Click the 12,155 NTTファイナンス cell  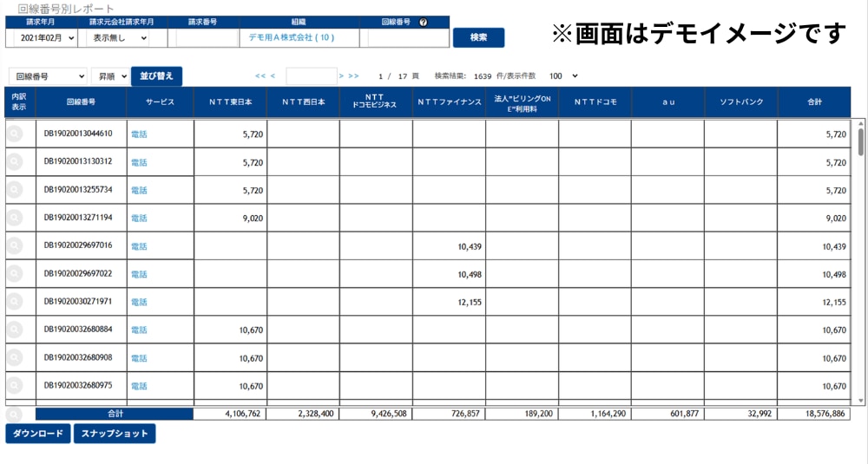point(449,302)
